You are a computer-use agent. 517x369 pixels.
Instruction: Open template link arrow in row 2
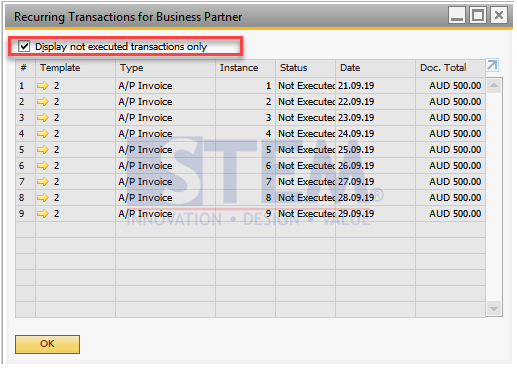[x=43, y=102]
